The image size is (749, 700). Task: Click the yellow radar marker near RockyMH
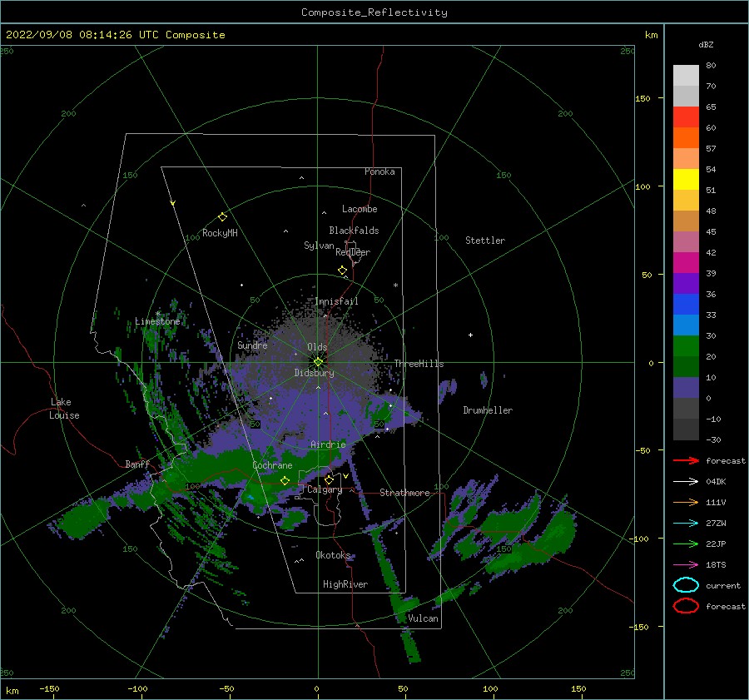click(222, 217)
